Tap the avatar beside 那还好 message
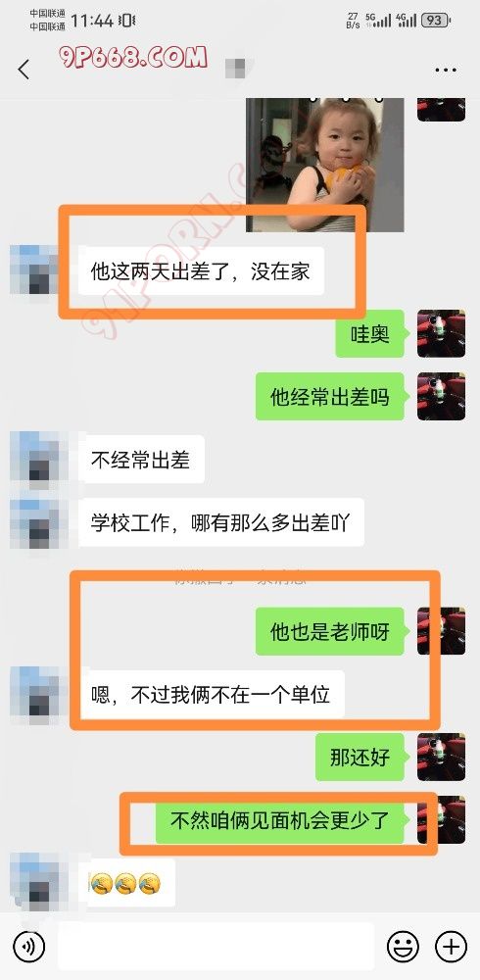This screenshot has height=980, width=480. click(441, 757)
